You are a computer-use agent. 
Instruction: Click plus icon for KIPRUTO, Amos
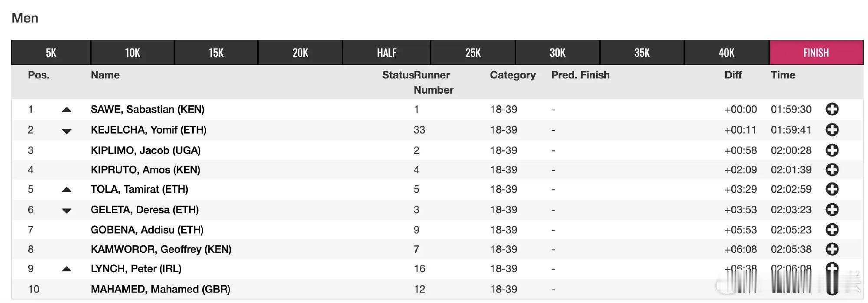(832, 169)
